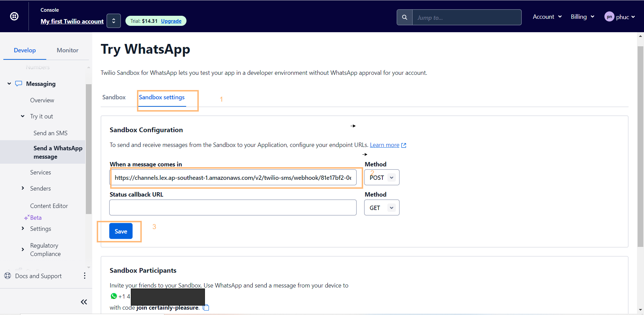644x315 pixels.
Task: Click the Upgrade link
Action: (x=171, y=21)
